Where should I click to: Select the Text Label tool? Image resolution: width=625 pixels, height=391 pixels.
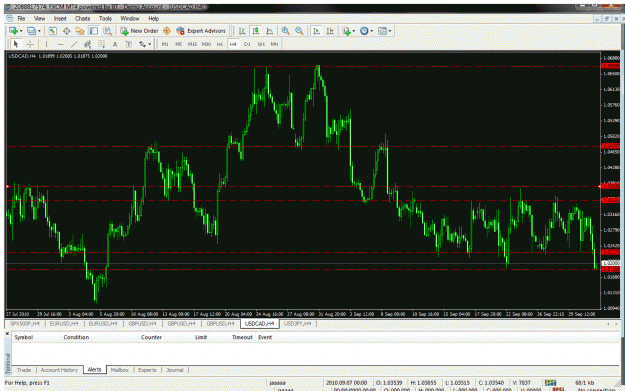click(x=128, y=44)
